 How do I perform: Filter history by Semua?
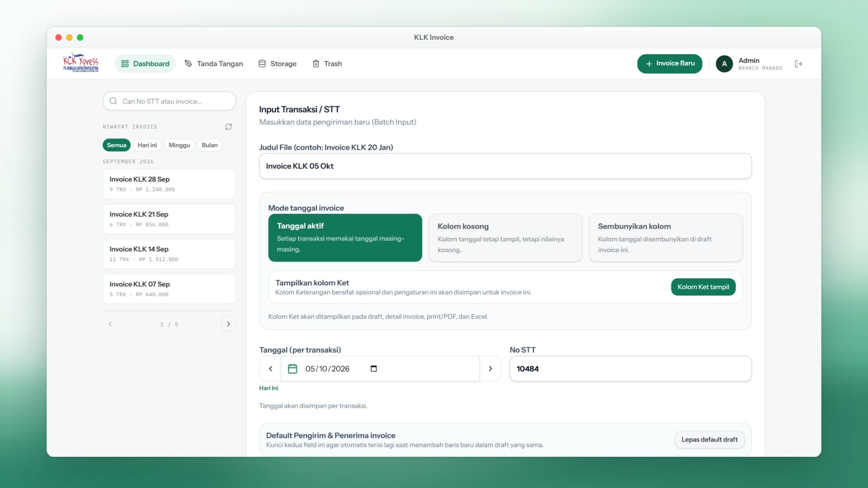coord(117,145)
